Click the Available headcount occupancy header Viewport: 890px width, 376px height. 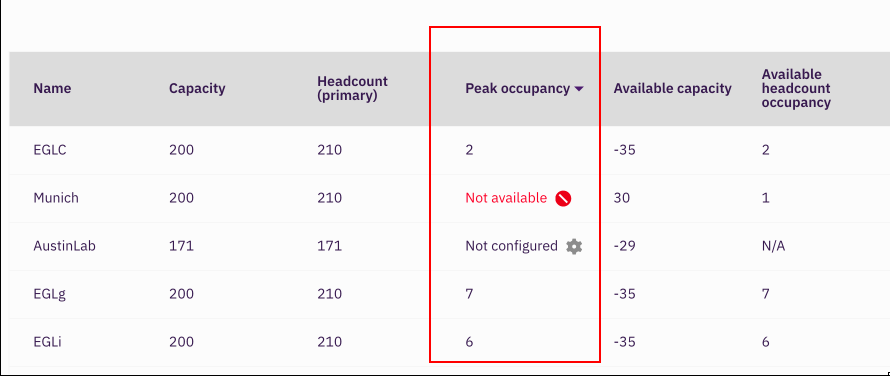796,89
